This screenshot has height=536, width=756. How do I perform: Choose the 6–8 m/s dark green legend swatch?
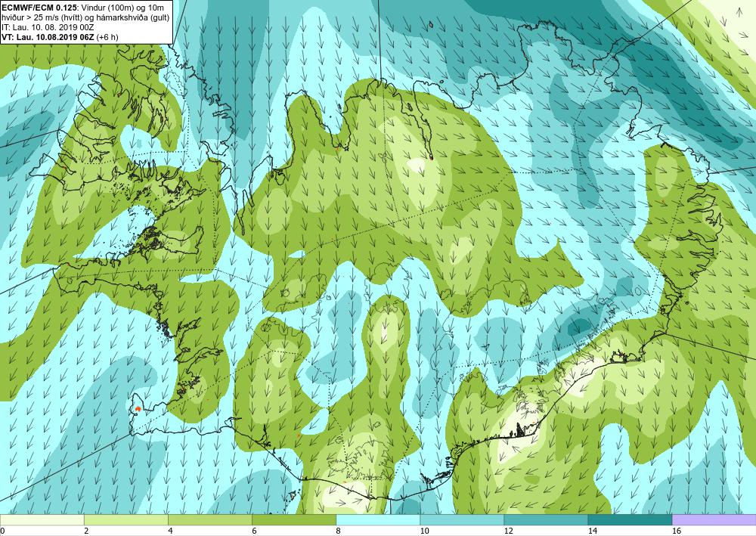click(293, 519)
